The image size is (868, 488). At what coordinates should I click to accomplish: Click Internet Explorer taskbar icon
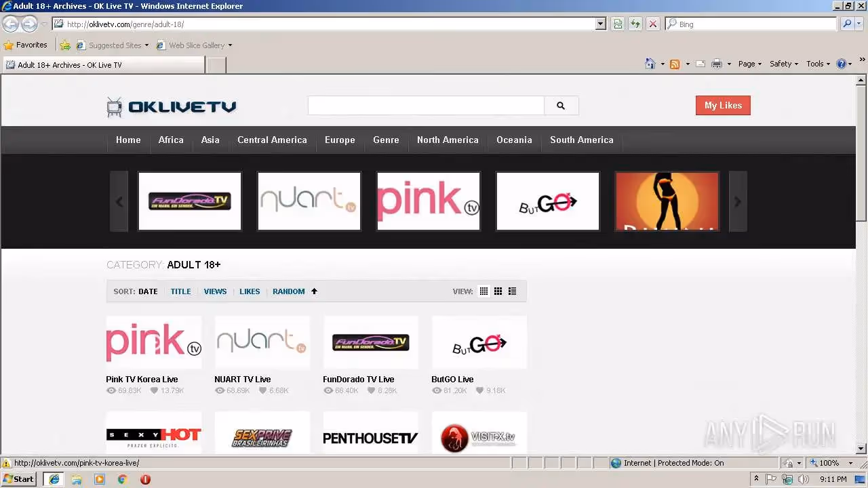click(54, 479)
